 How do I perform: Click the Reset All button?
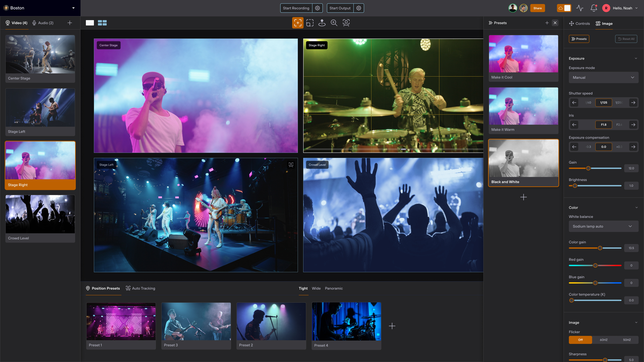(x=626, y=39)
